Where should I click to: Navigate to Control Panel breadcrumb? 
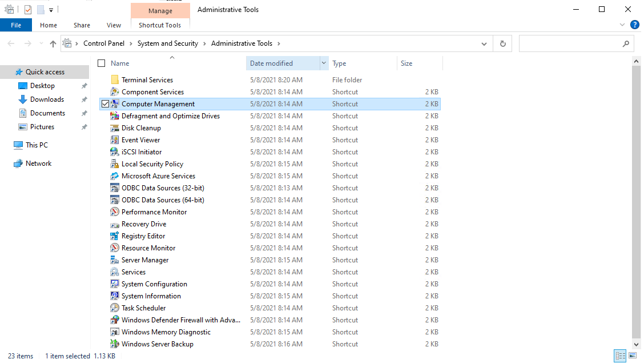104,43
